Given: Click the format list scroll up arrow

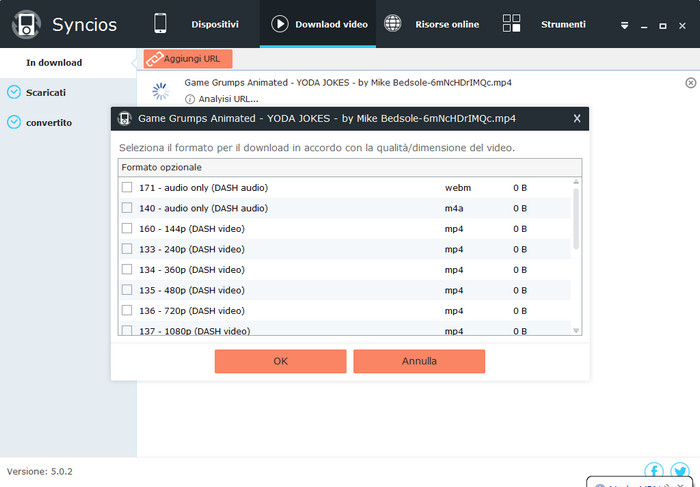Looking at the screenshot, I should coord(576,182).
